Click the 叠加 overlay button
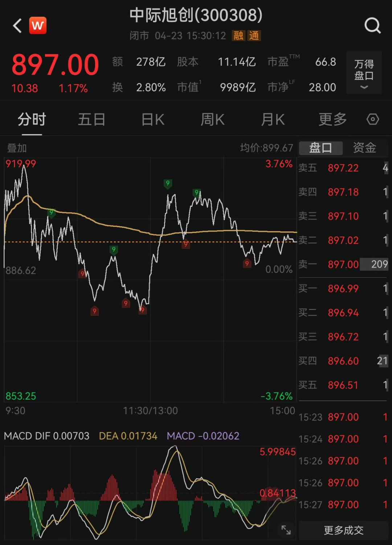 tap(17, 148)
